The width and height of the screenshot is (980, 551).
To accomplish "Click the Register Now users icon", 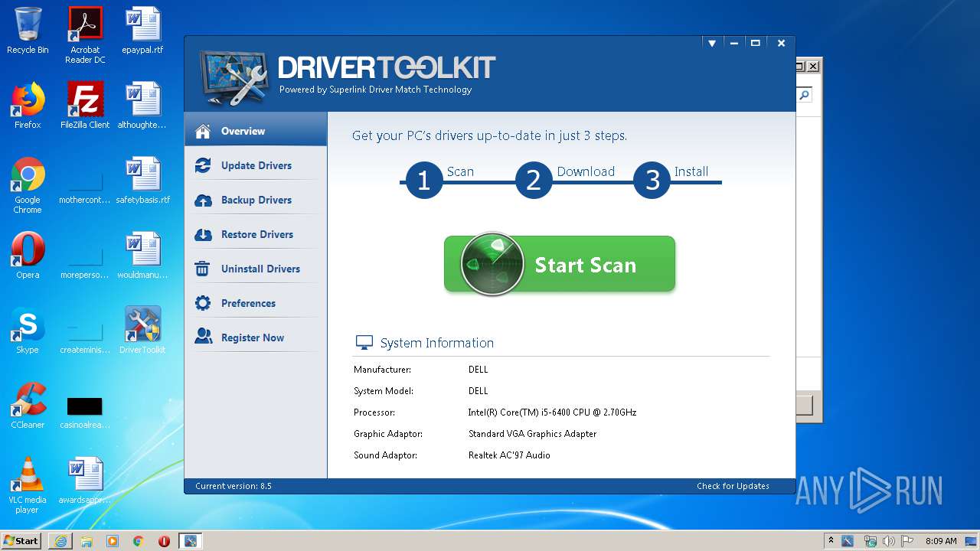I will point(203,336).
